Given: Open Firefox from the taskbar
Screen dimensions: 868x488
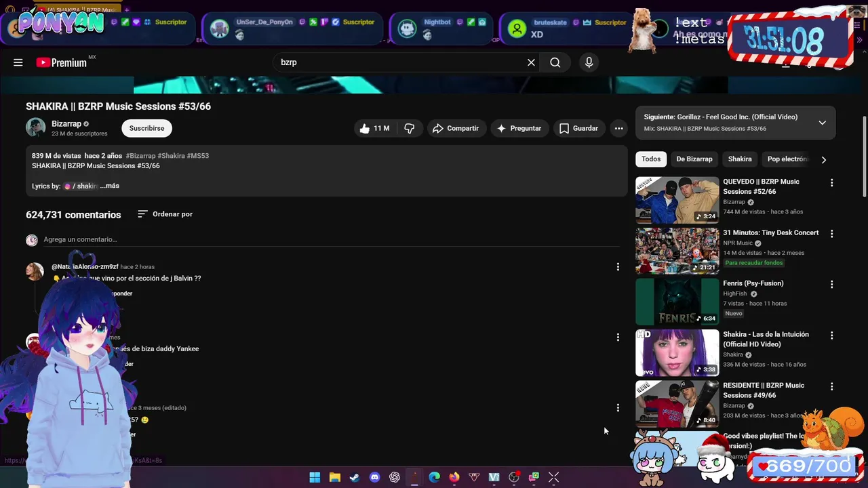Looking at the screenshot, I should tap(454, 477).
